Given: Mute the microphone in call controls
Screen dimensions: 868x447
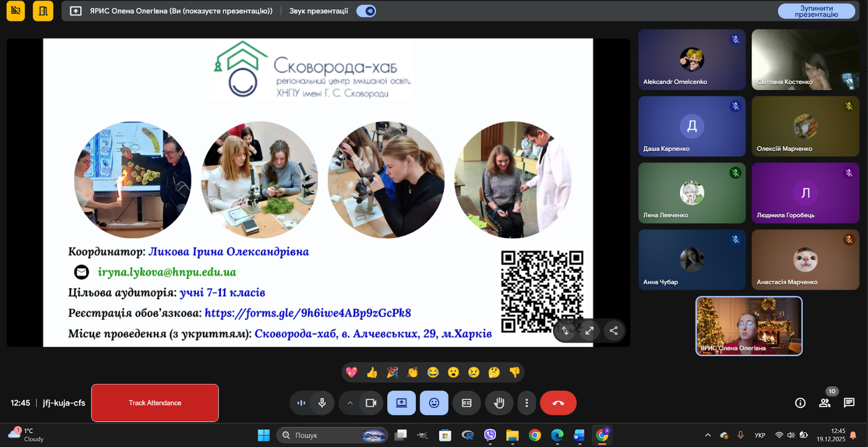Looking at the screenshot, I should pos(322,403).
